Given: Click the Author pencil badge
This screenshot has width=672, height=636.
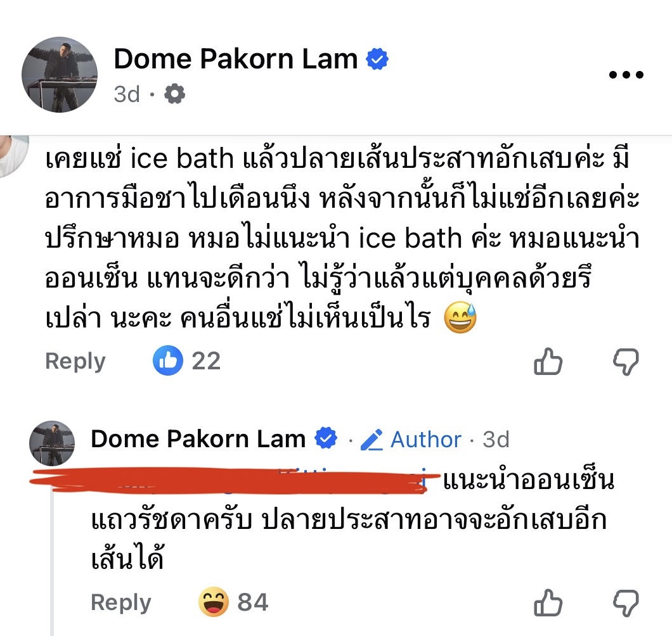Looking at the screenshot, I should 411,440.
